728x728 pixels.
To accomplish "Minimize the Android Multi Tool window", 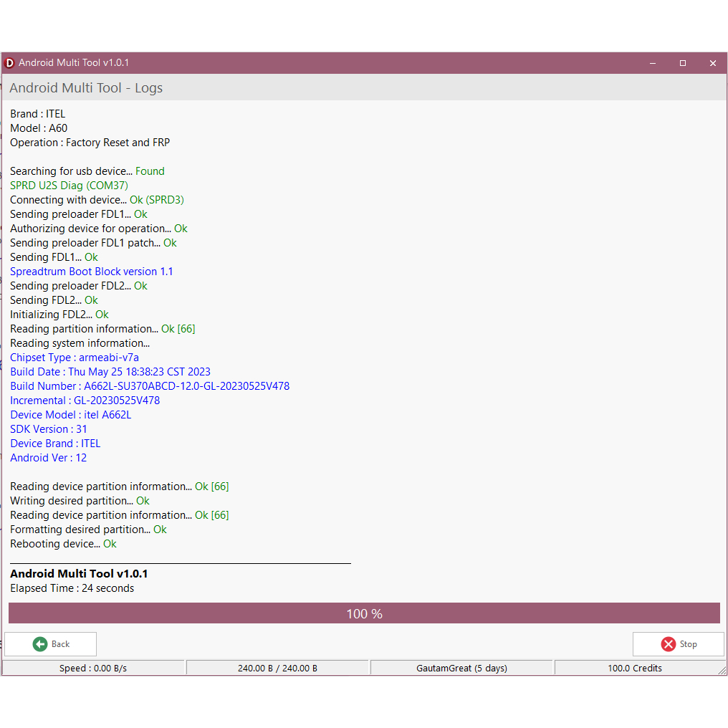I will (x=653, y=63).
